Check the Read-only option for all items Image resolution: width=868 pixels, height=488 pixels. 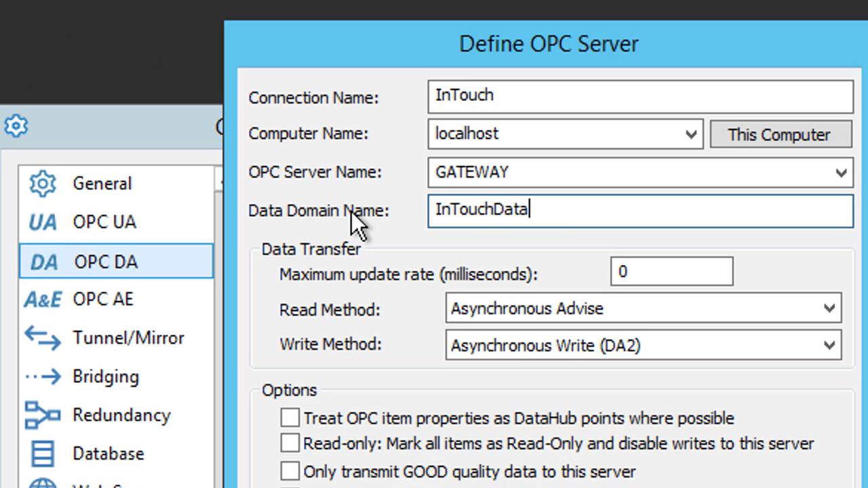point(290,443)
